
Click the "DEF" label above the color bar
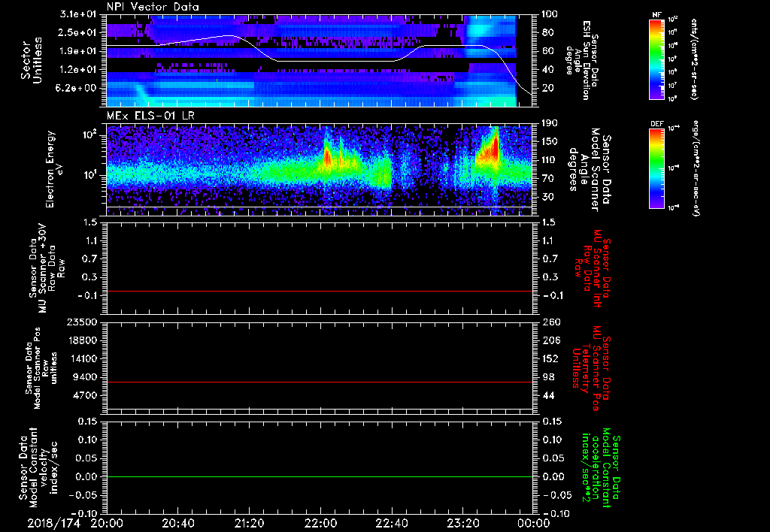coord(656,124)
